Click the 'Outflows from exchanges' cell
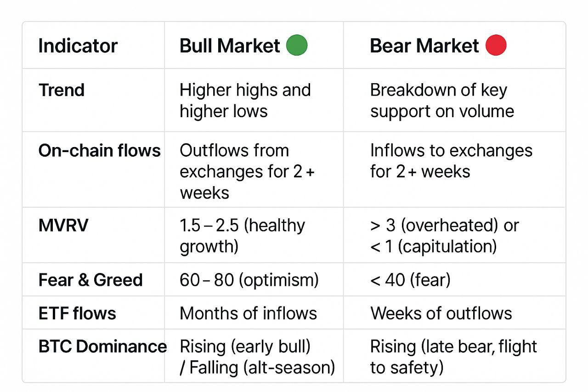The width and height of the screenshot is (588, 392). coord(247,171)
